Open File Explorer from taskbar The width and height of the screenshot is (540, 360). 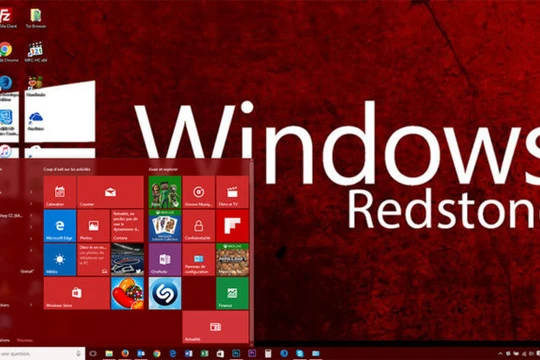point(109,353)
